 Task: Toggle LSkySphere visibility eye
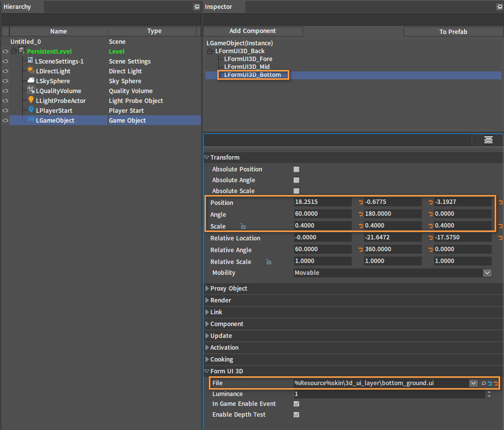click(x=5, y=81)
